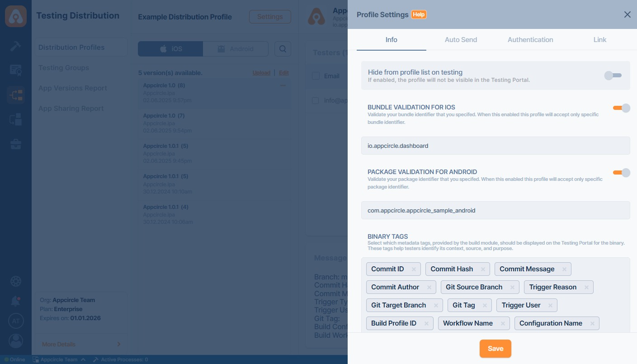Switch to the Auto Send tab
The width and height of the screenshot is (637, 364).
(x=461, y=40)
